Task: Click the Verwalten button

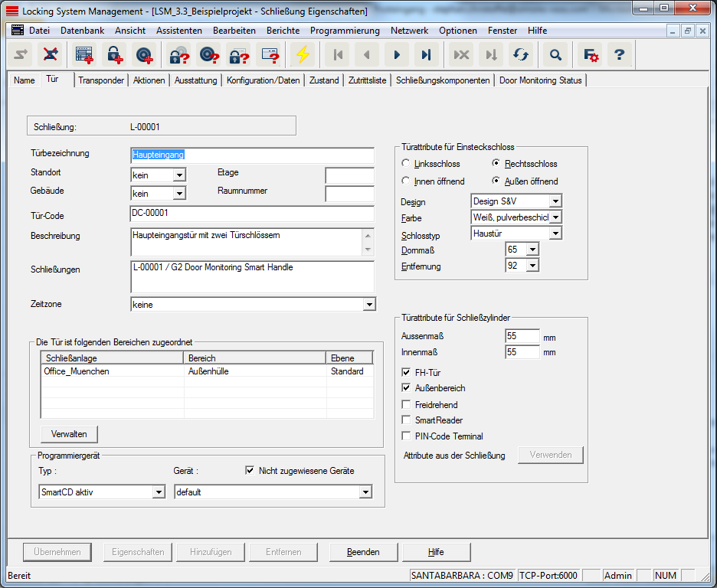Action: [x=69, y=434]
